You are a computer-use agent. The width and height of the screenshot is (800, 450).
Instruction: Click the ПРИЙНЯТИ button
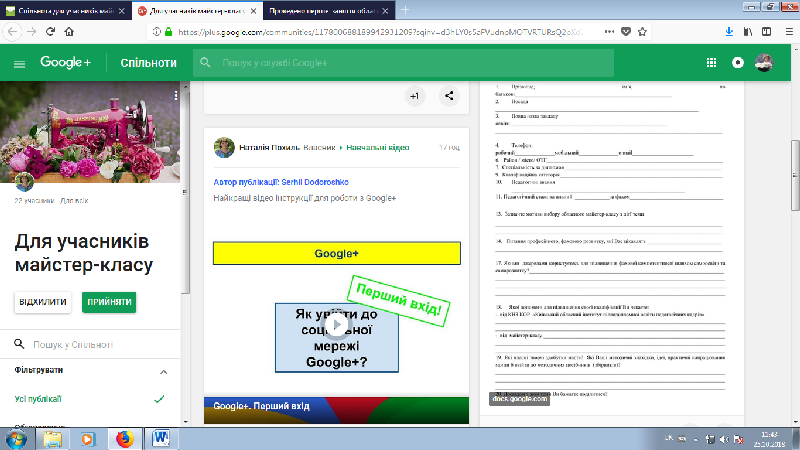tap(109, 302)
